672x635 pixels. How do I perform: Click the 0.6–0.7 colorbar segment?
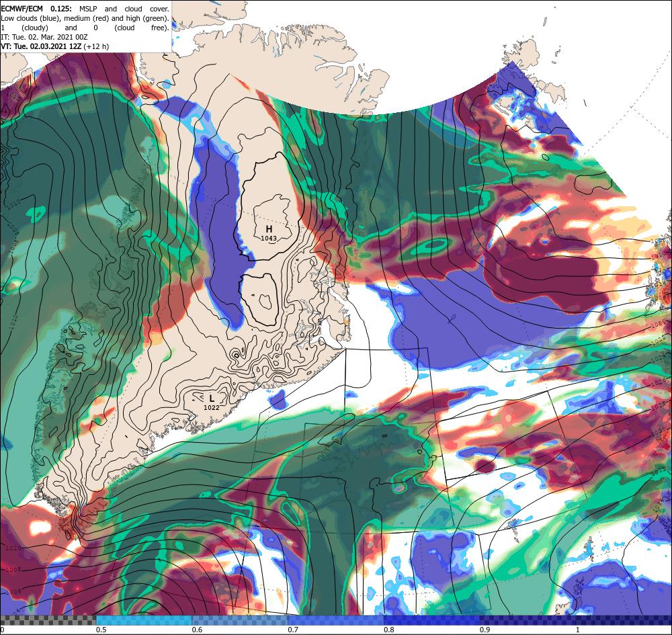click(240, 620)
